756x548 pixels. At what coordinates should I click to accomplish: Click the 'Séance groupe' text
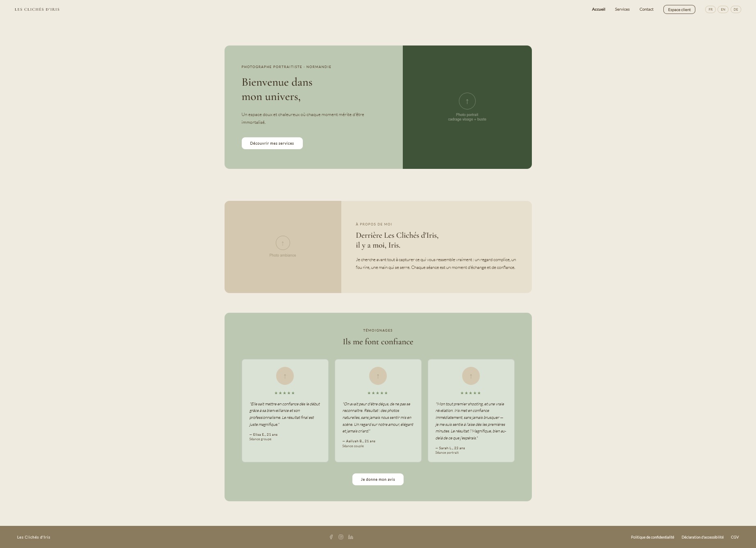(260, 439)
